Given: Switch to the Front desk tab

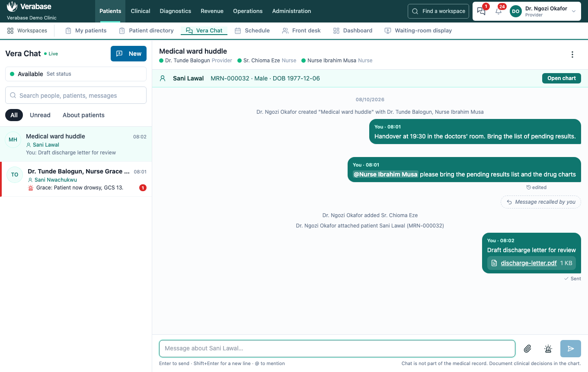Looking at the screenshot, I should [x=301, y=31].
